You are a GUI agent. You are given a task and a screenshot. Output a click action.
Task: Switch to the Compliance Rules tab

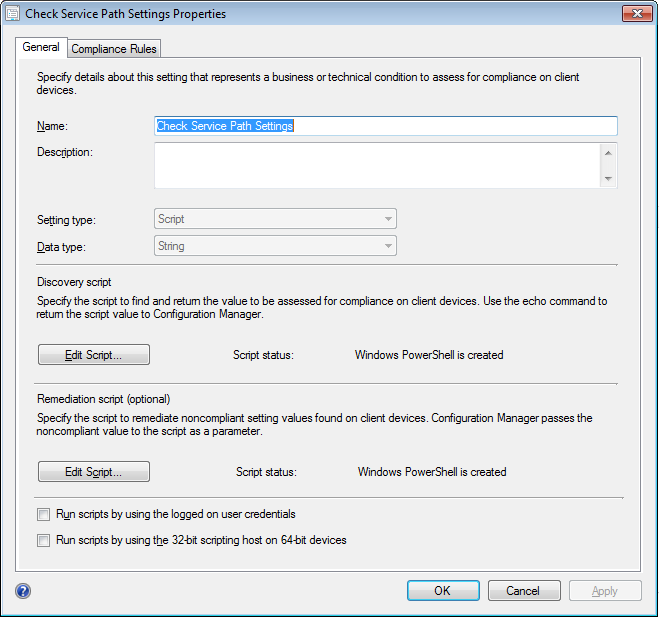(x=114, y=49)
